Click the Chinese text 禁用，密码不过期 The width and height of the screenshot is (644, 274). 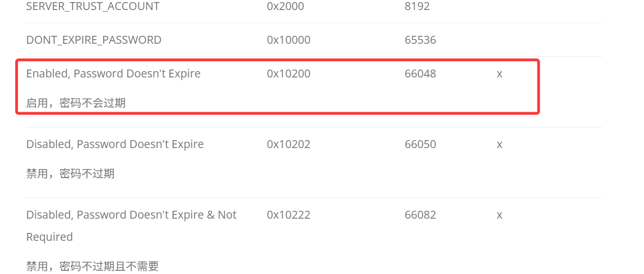click(71, 173)
